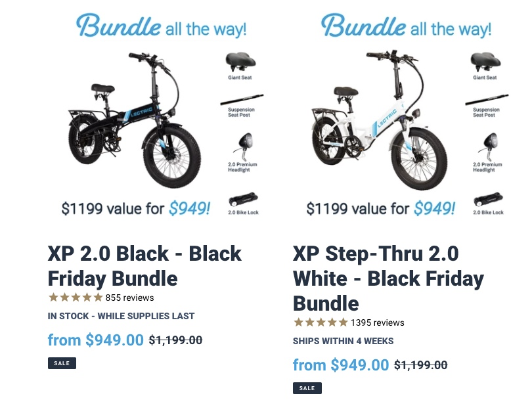Click the $949.00 price of Step-Thru White
This screenshot has height=400, width=532.
point(341,365)
